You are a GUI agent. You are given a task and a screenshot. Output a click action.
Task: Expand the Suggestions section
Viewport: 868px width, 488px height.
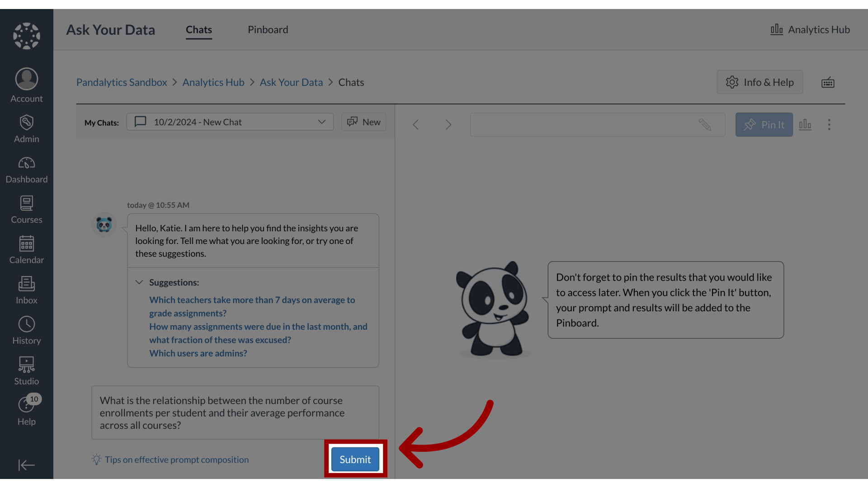[139, 282]
